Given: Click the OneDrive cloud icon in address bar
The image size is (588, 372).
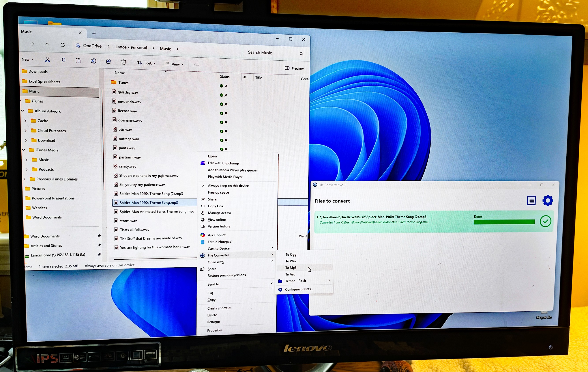Looking at the screenshot, I should [x=78, y=46].
